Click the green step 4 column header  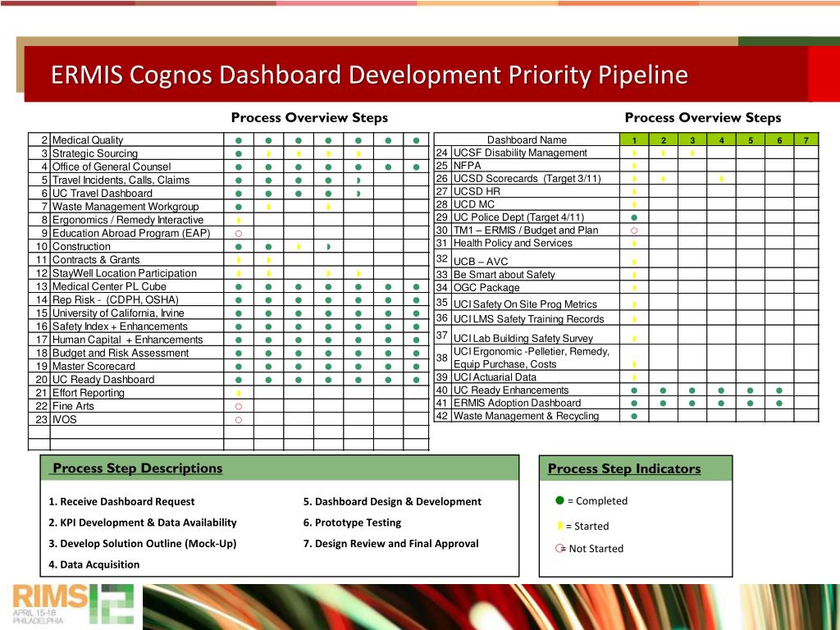pos(721,139)
